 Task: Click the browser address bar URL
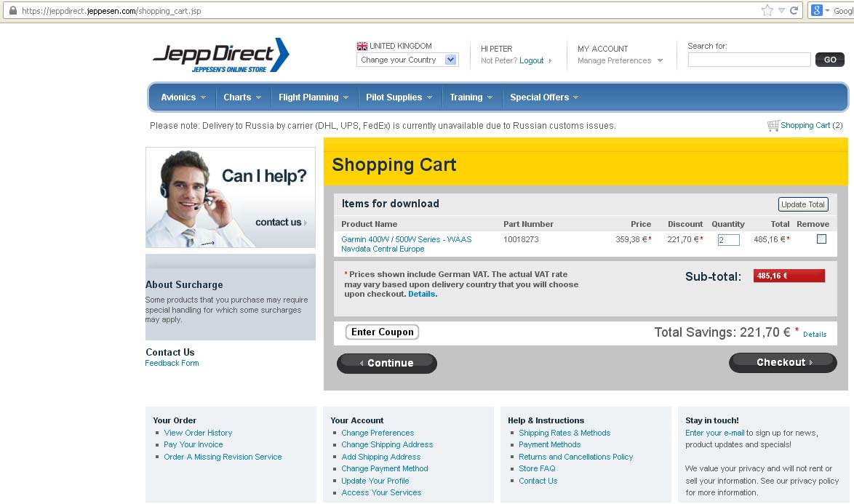(x=111, y=11)
